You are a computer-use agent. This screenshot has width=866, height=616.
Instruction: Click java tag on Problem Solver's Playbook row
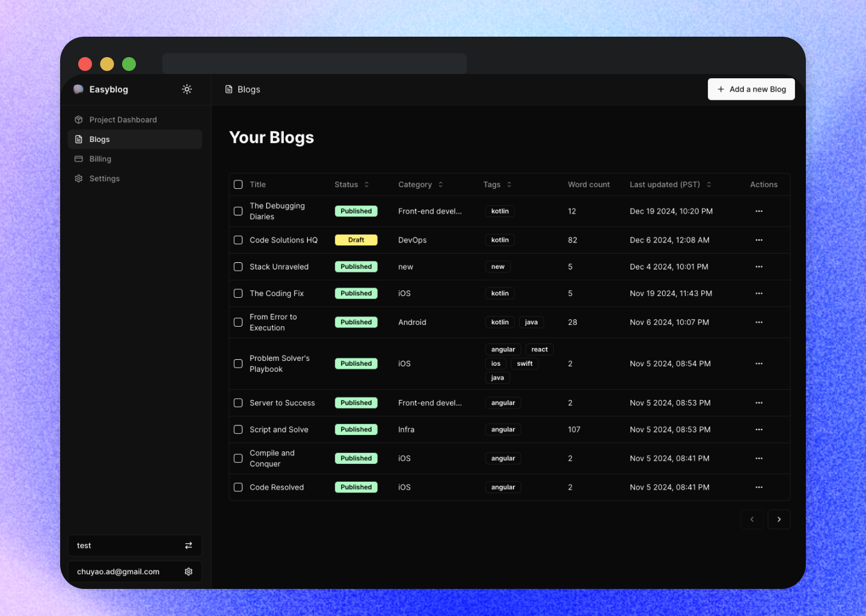coord(497,378)
